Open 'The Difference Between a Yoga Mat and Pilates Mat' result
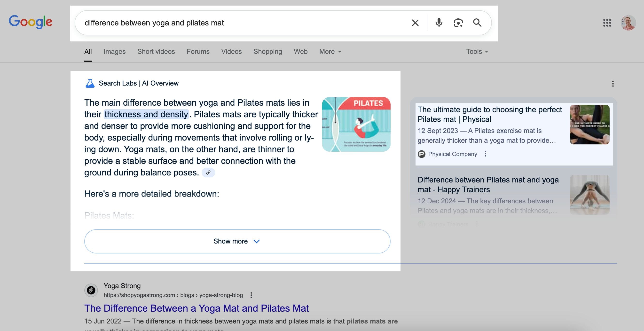This screenshot has width=644, height=331. click(196, 308)
